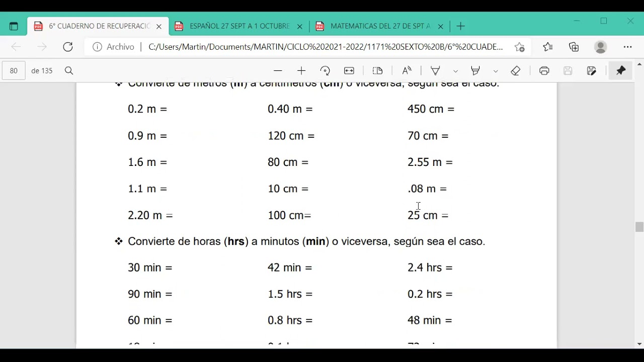The image size is (644, 362).
Task: Click the '0.40 m =' exercise text
Action: coord(290,109)
